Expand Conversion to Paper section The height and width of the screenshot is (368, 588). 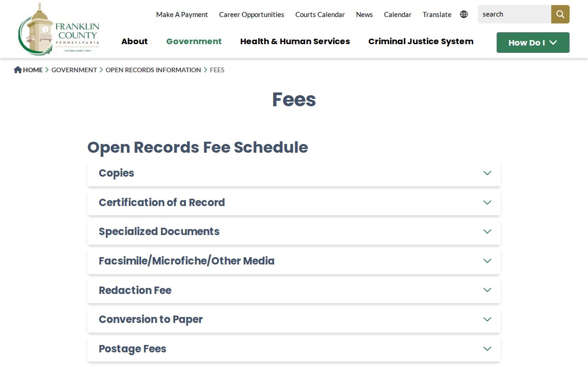(x=294, y=320)
